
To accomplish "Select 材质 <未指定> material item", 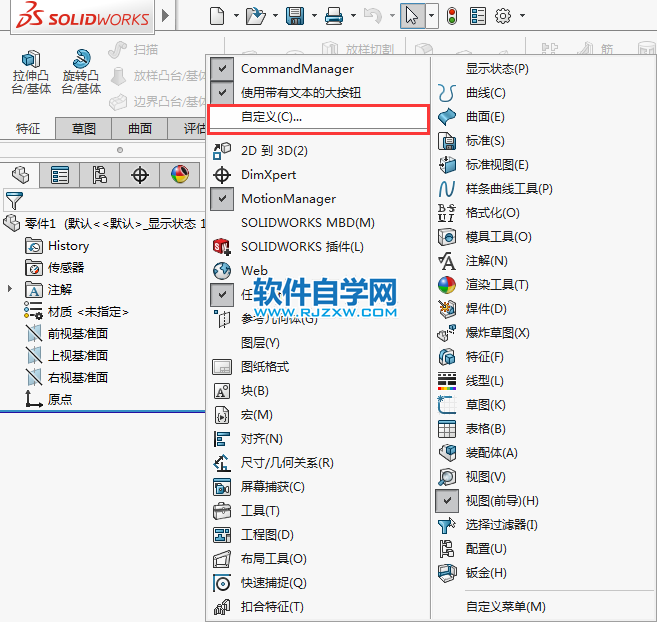I will click(76, 312).
